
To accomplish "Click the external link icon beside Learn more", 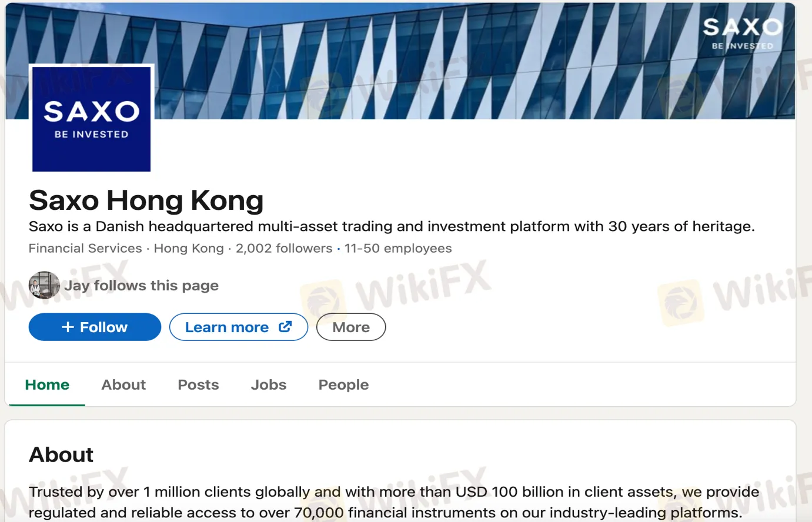I will pos(285,327).
